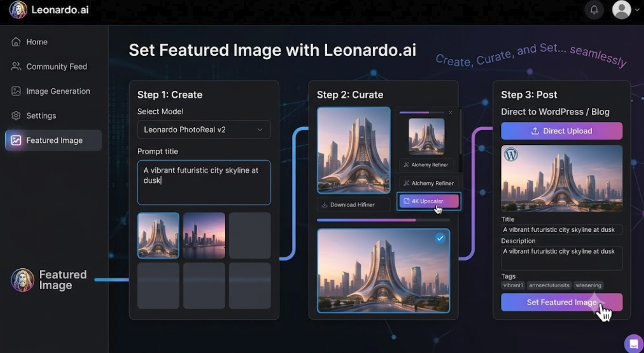644x353 pixels.
Task: Open the chat bubble icon at corner
Action: click(634, 344)
